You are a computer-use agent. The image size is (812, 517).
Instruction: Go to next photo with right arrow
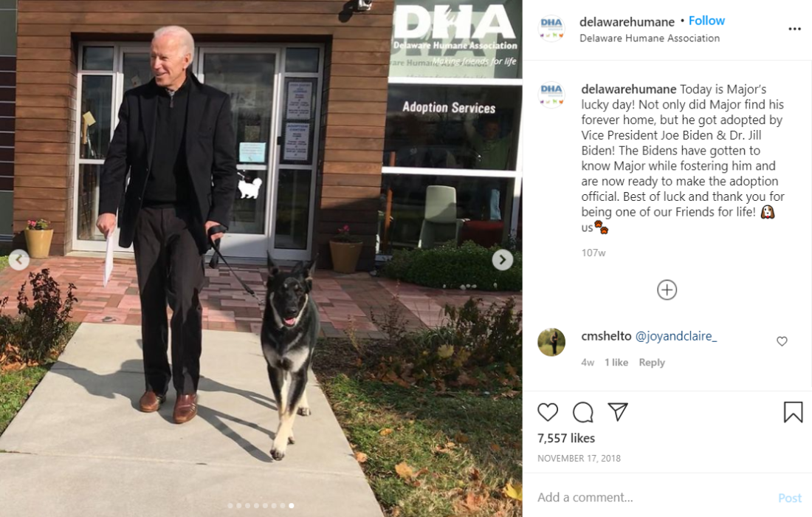(502, 259)
